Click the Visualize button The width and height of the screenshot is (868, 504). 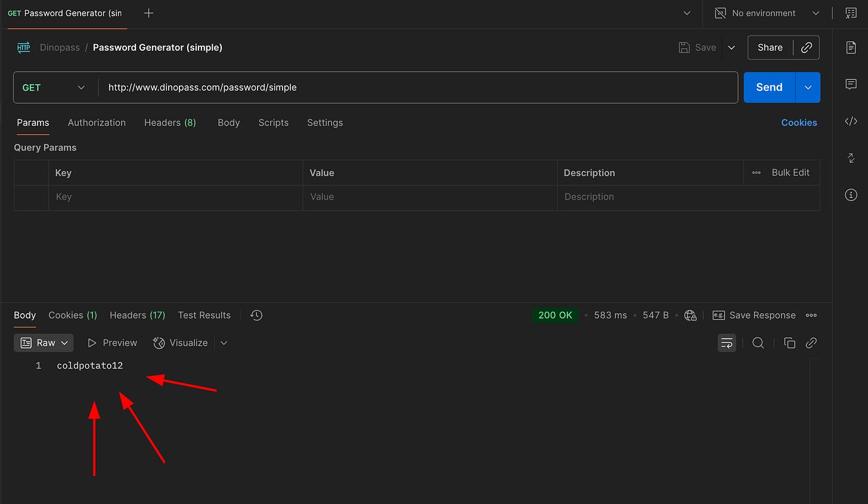(x=181, y=343)
